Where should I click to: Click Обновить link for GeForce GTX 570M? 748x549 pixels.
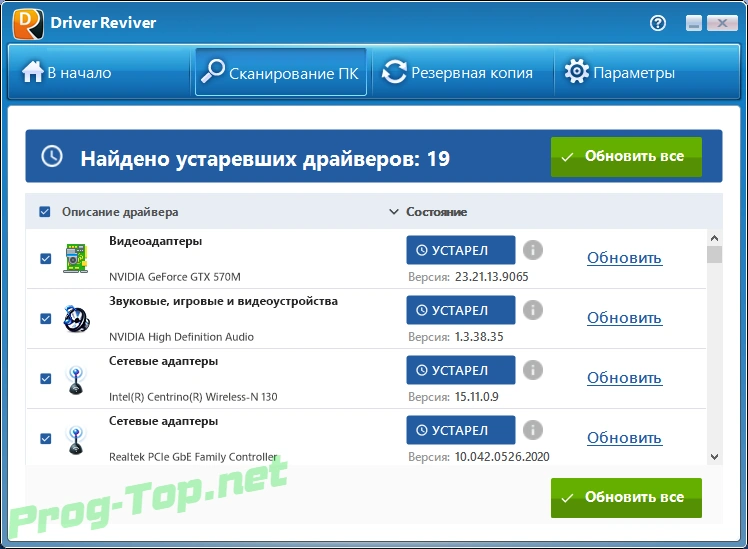coord(624,258)
